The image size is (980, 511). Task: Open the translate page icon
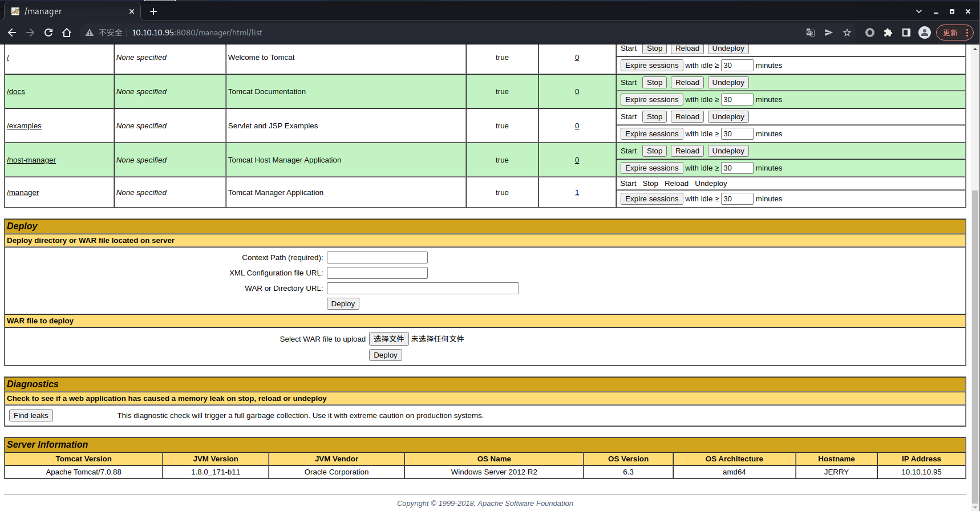pyautogui.click(x=811, y=33)
